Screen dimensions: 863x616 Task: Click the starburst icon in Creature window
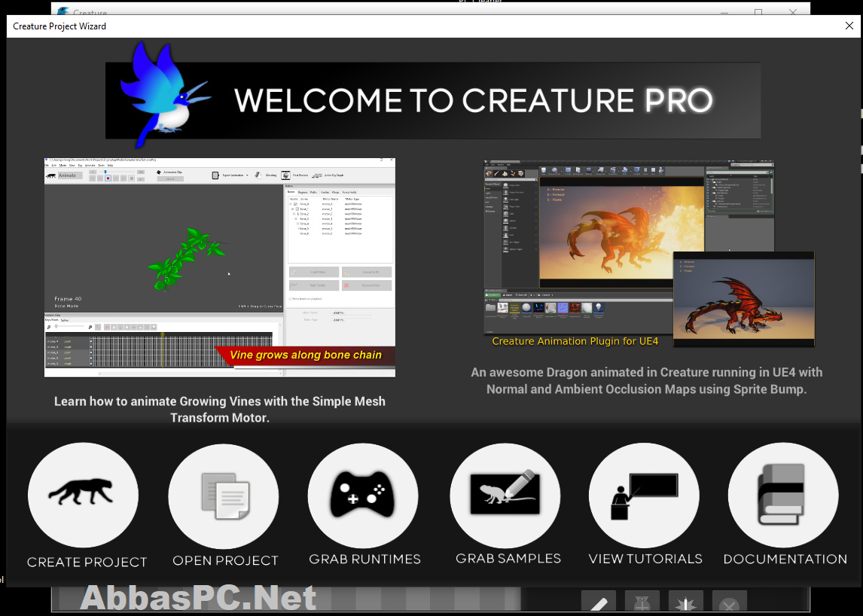click(x=686, y=602)
